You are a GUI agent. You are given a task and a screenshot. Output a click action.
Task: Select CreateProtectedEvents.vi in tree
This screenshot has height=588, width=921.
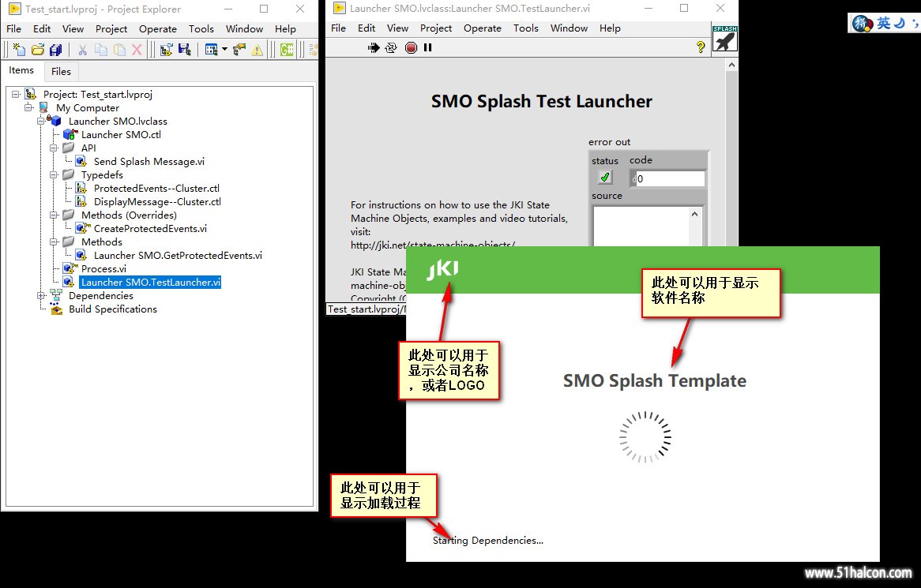click(150, 229)
